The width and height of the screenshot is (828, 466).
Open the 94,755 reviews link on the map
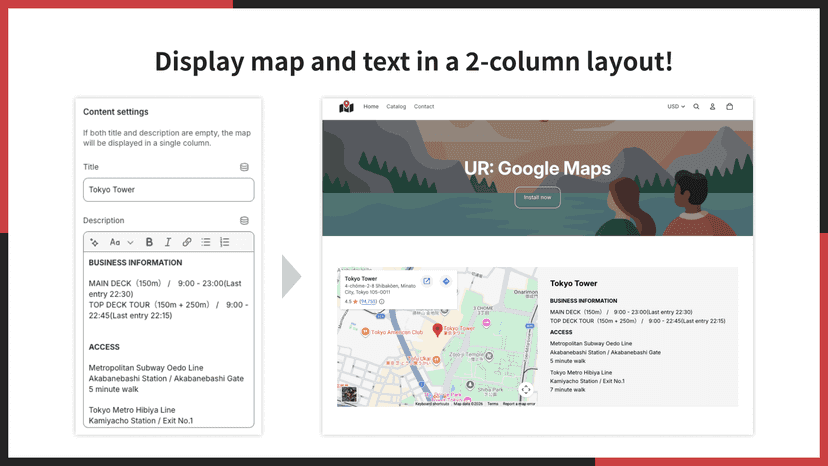[x=368, y=302]
